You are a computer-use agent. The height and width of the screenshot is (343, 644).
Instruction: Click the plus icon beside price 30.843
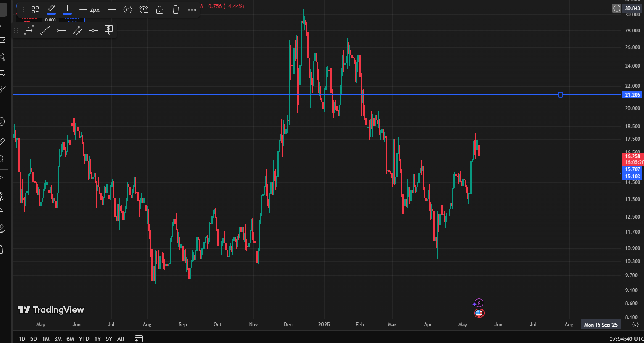617,8
